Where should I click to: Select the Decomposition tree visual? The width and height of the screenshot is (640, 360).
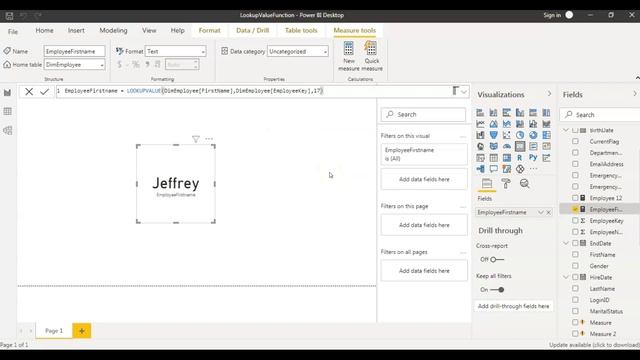480,169
